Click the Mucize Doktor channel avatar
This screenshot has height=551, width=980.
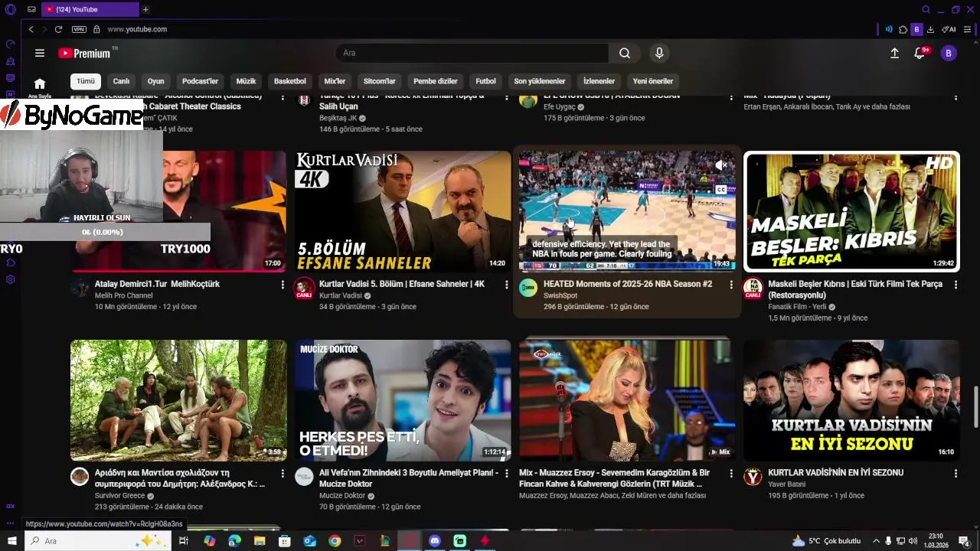(304, 477)
